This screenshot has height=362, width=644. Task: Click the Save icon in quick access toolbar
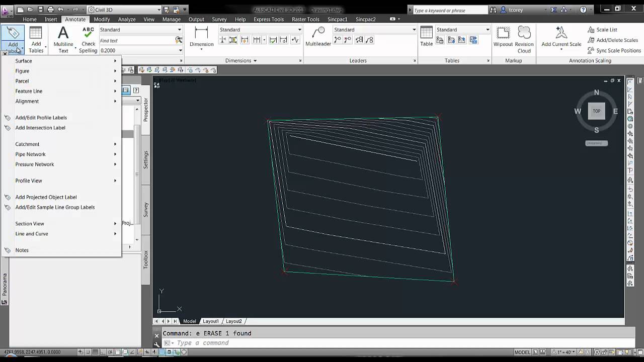40,10
